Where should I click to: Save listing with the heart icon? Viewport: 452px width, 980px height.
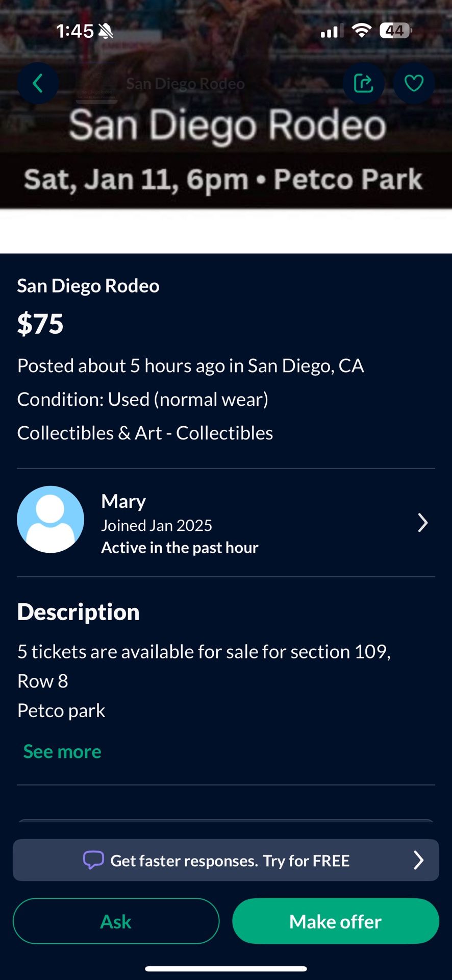point(414,83)
